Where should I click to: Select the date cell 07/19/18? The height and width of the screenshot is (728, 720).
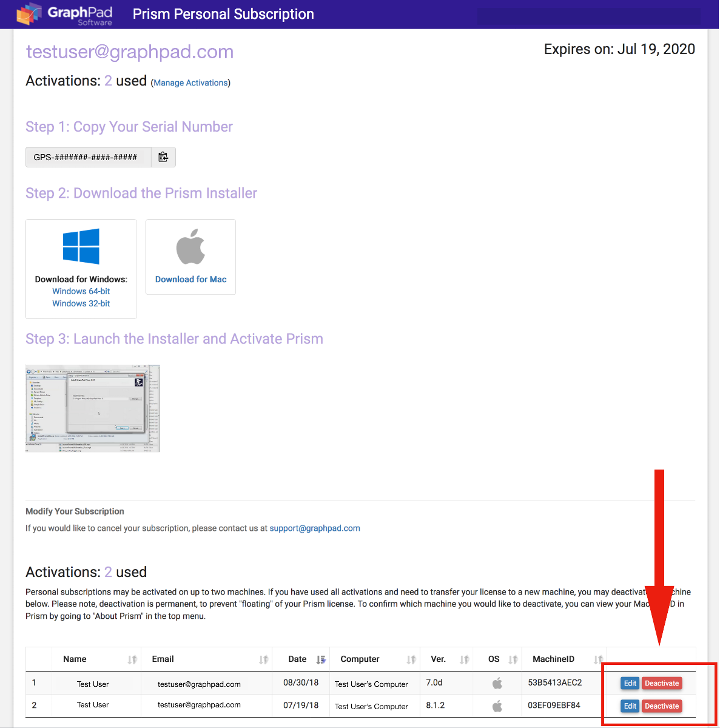(x=301, y=706)
